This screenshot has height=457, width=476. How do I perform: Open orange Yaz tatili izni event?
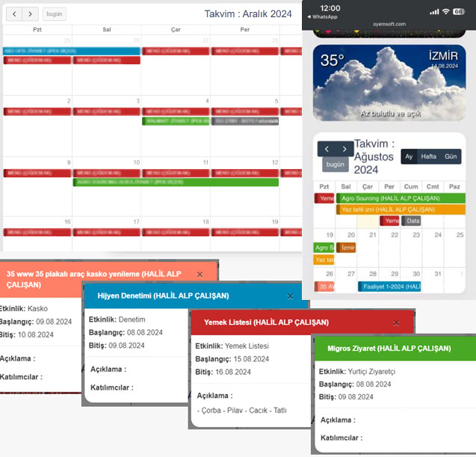(395, 209)
